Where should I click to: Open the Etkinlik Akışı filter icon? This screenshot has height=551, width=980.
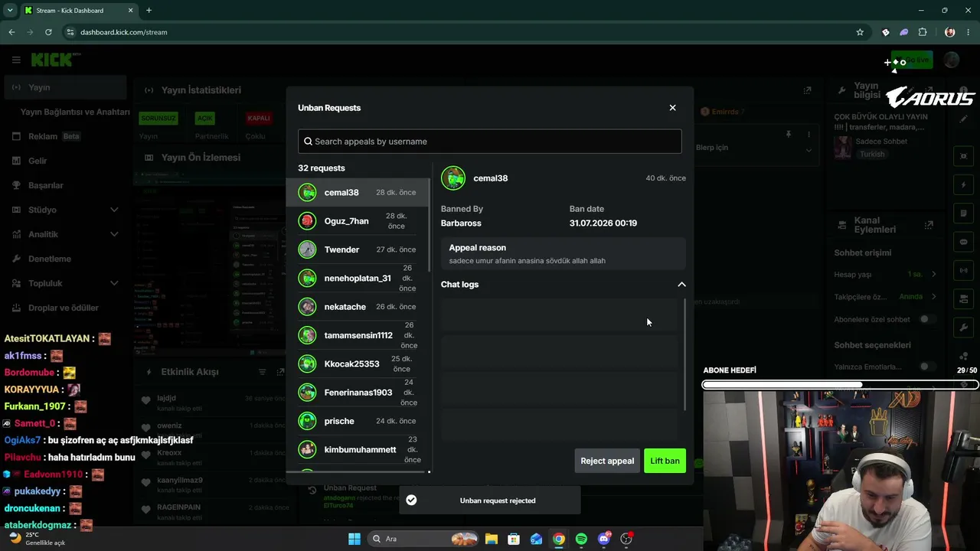point(262,372)
